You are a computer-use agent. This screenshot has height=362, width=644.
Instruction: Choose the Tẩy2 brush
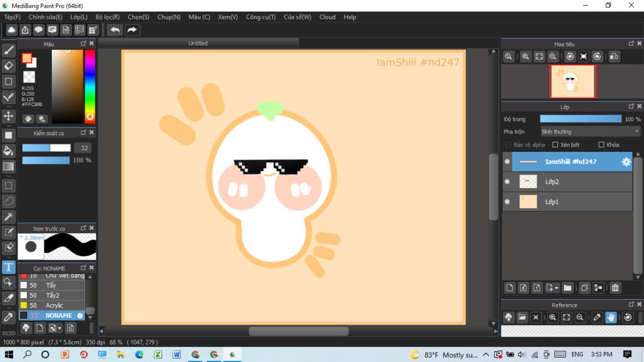point(52,295)
